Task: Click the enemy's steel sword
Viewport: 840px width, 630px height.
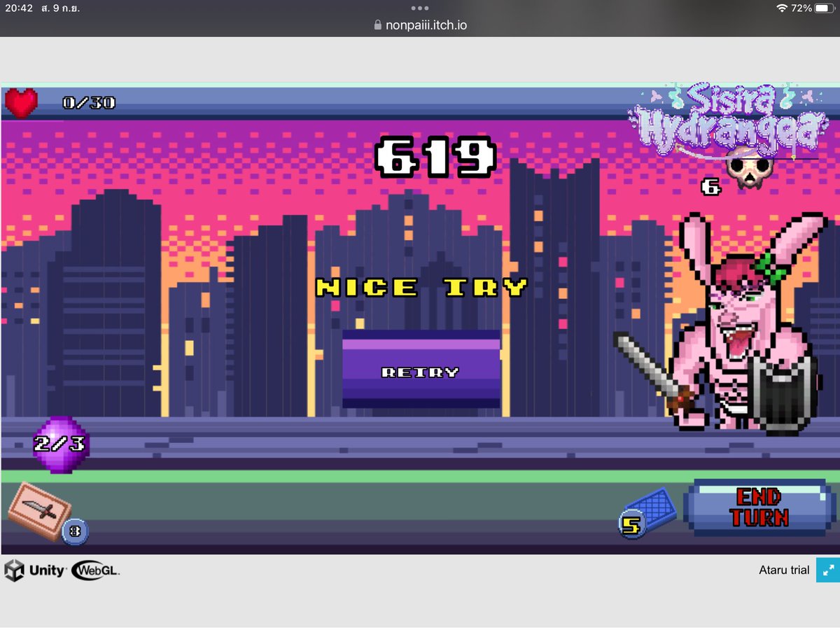Action: tap(652, 372)
